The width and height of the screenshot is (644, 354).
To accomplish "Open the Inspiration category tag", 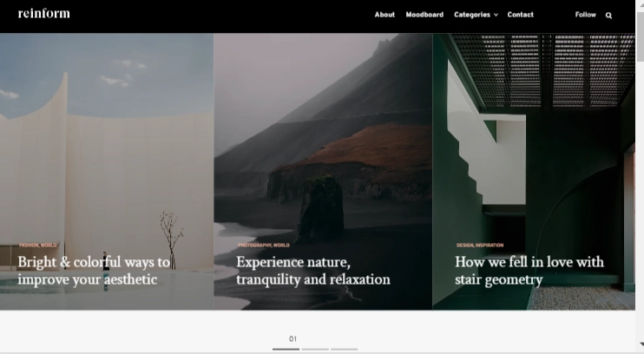I will (x=490, y=246).
